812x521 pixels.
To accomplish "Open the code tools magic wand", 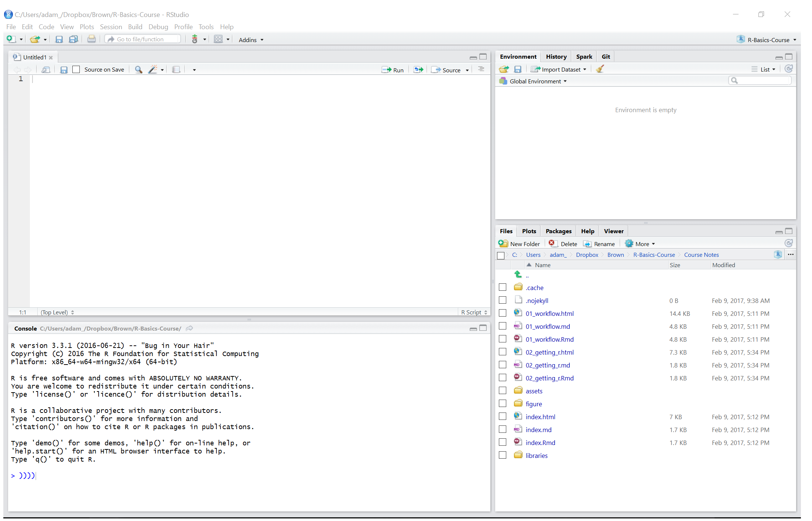I will (153, 70).
